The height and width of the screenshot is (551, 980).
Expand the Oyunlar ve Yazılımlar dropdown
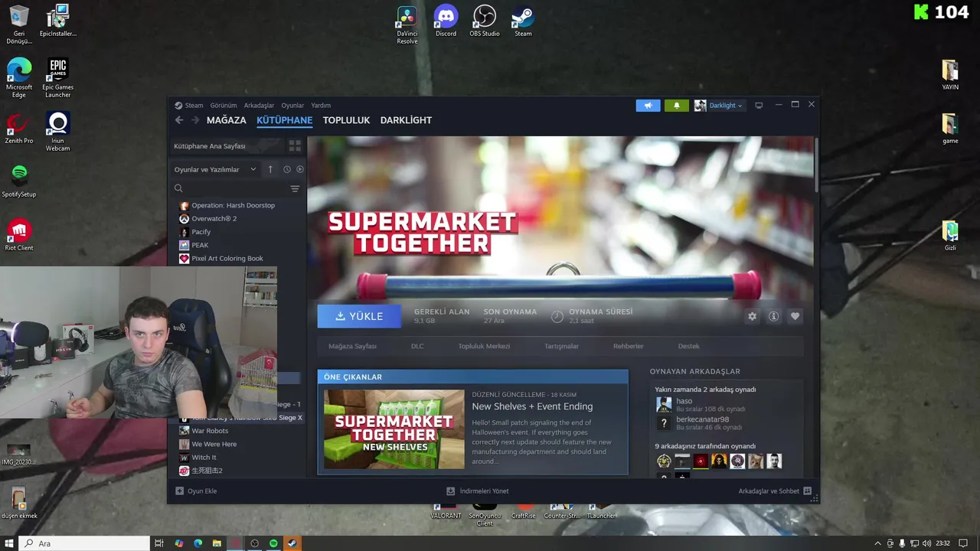[x=215, y=169]
